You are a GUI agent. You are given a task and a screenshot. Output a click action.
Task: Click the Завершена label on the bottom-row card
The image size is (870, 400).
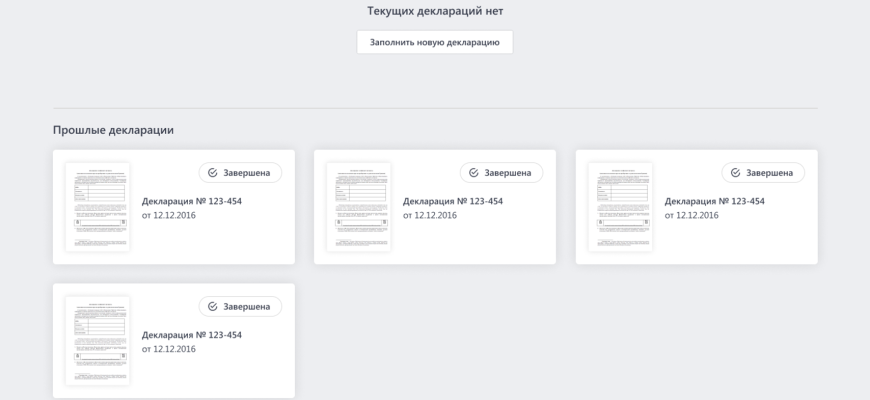coord(247,307)
